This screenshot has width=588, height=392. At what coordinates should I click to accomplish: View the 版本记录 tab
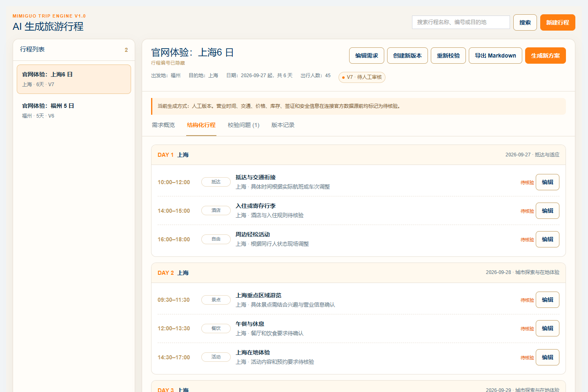[283, 125]
